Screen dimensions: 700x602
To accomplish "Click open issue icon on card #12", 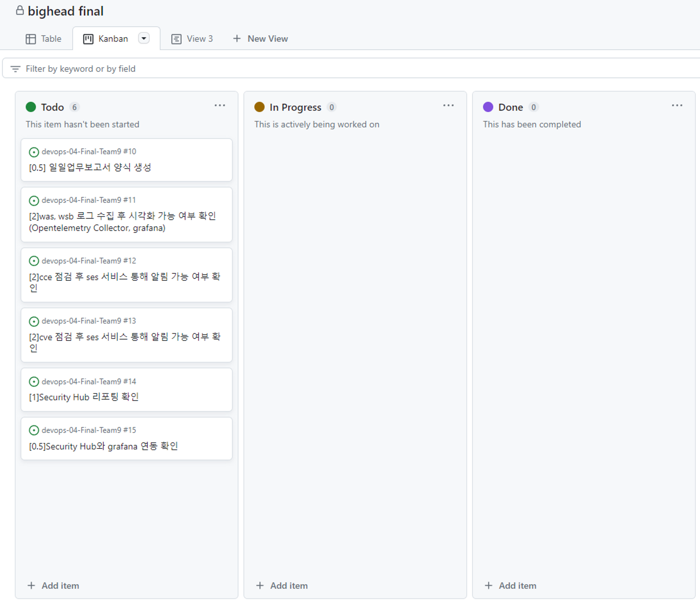I will 34,261.
